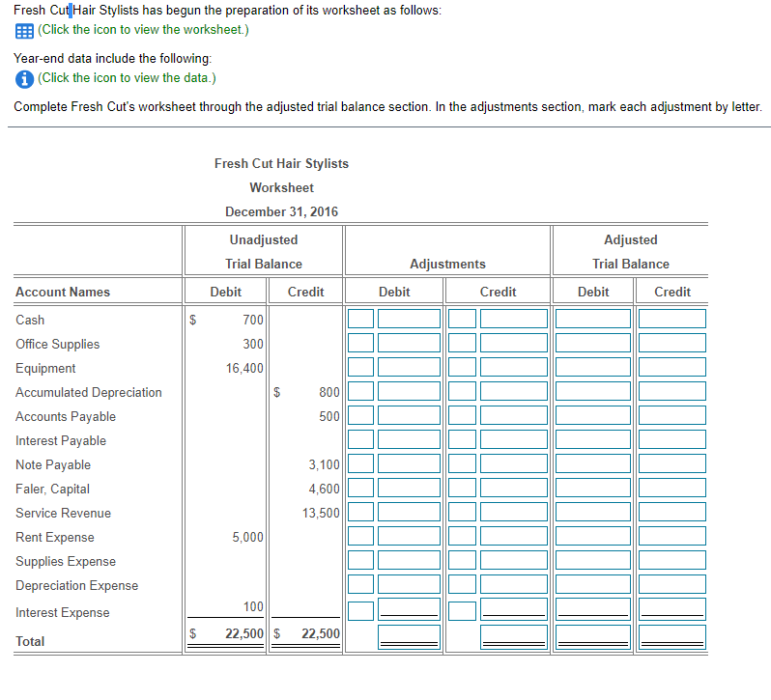The image size is (771, 700).
Task: Click the Rent Expense debit value 5,000
Action: coord(247,537)
